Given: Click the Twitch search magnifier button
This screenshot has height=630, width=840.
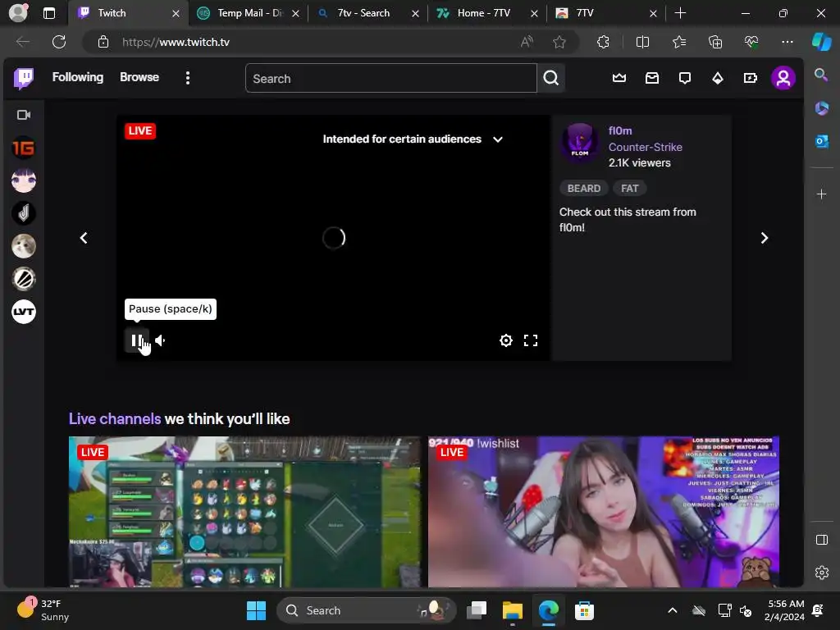Looking at the screenshot, I should (x=550, y=78).
